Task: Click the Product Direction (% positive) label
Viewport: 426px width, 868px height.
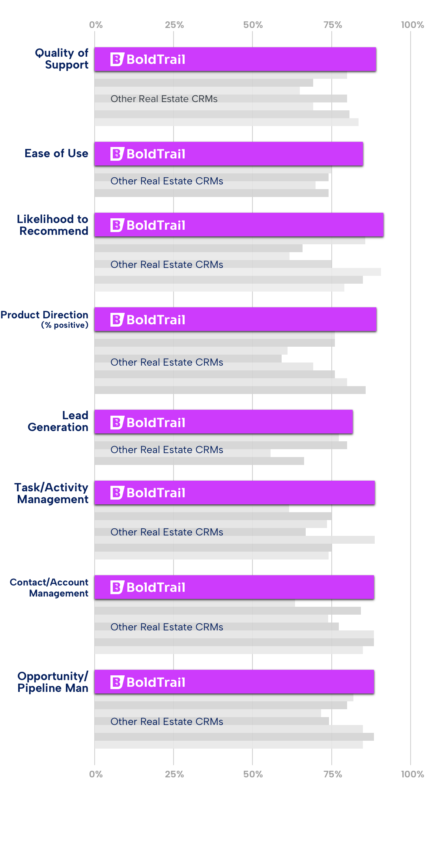Action: point(45,319)
